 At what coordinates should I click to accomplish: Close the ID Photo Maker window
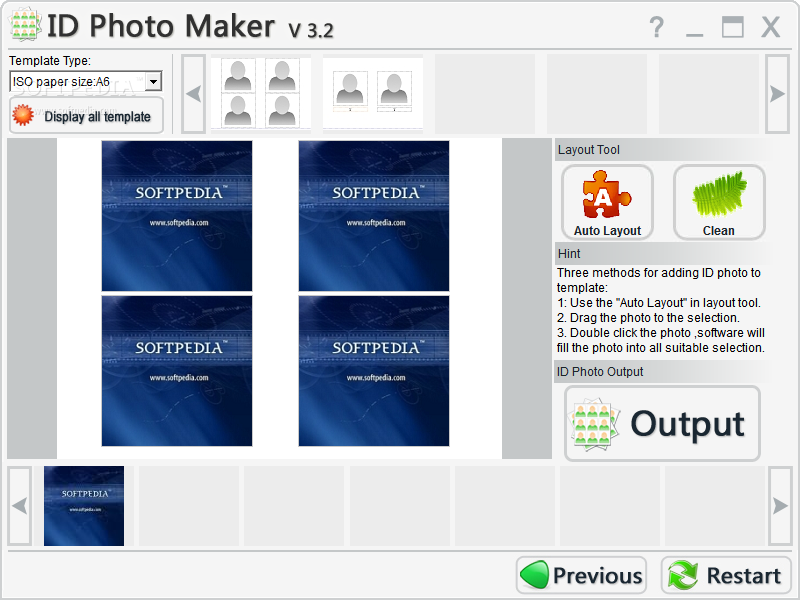(x=770, y=27)
